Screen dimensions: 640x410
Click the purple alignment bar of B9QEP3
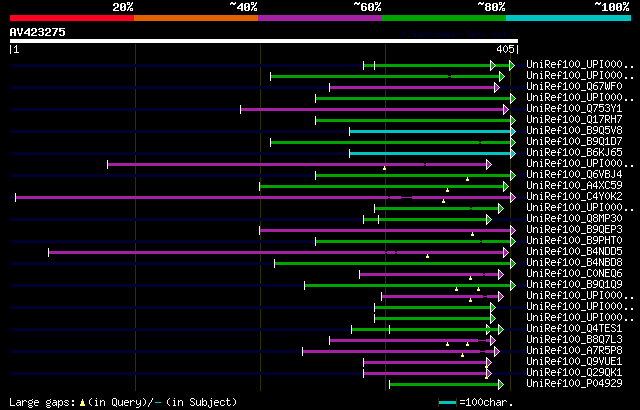[385, 230]
